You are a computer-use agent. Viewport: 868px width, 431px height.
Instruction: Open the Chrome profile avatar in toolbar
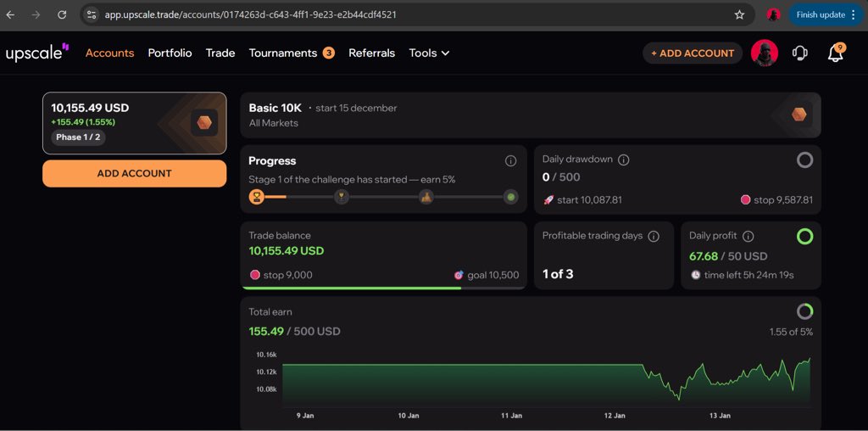[x=773, y=15]
